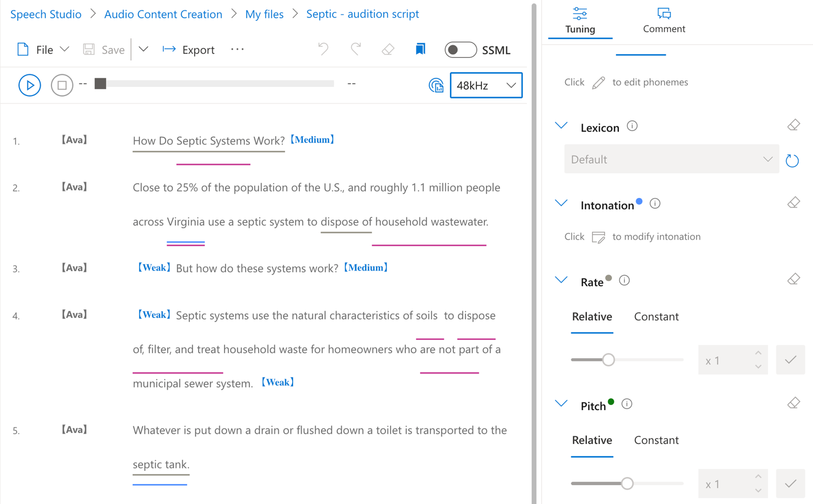Viewport: 813px width, 504px height.
Task: Clear Intonation tuning with its eraser
Action: pyautogui.click(x=794, y=203)
